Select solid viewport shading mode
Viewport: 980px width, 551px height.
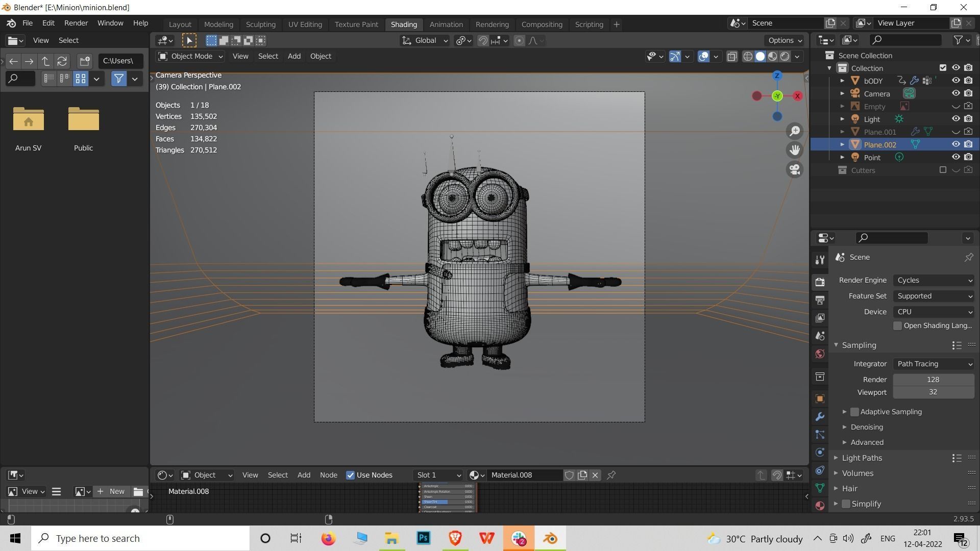tap(760, 57)
